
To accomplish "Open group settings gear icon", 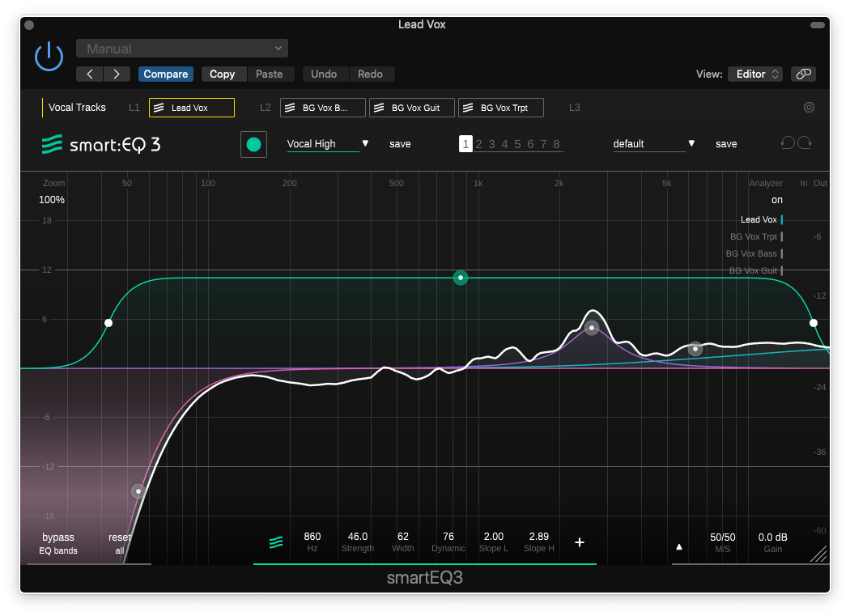I will coord(809,108).
